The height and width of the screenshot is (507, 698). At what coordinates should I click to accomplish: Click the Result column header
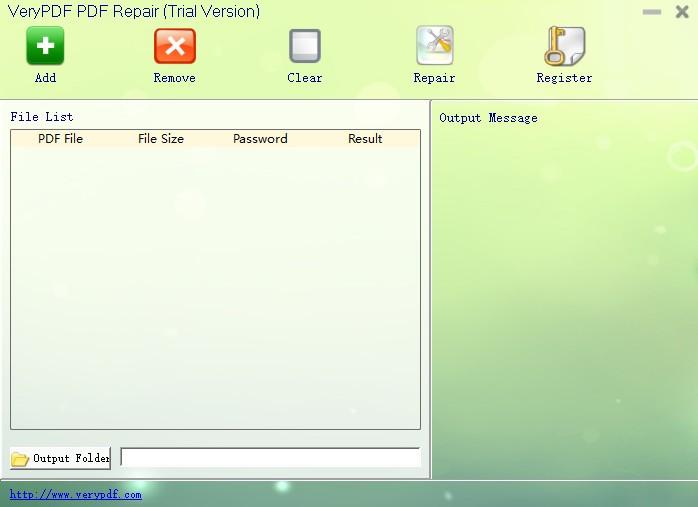(365, 139)
